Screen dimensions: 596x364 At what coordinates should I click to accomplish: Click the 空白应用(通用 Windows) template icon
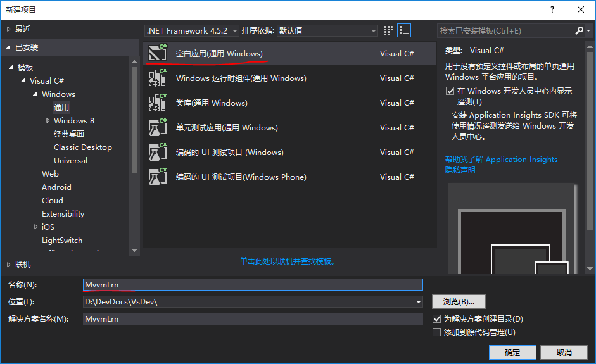[x=158, y=53]
